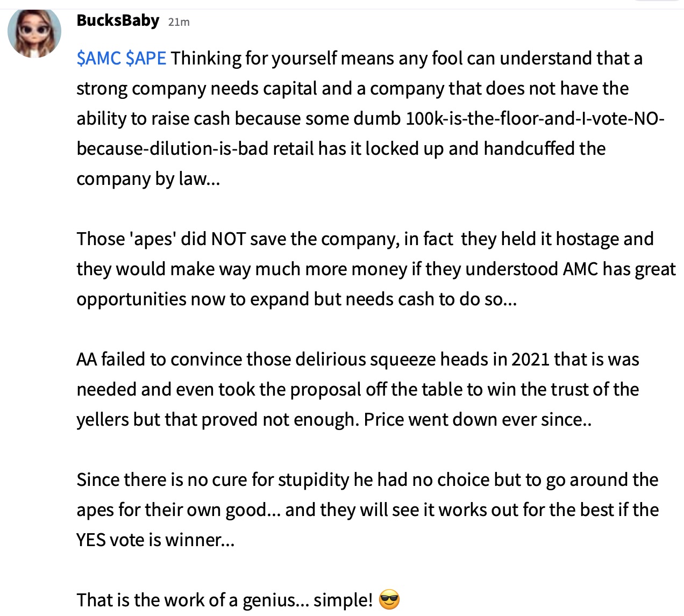Open BucksBaby's profile avatar picture
This screenshot has width=684, height=616.
(34, 32)
